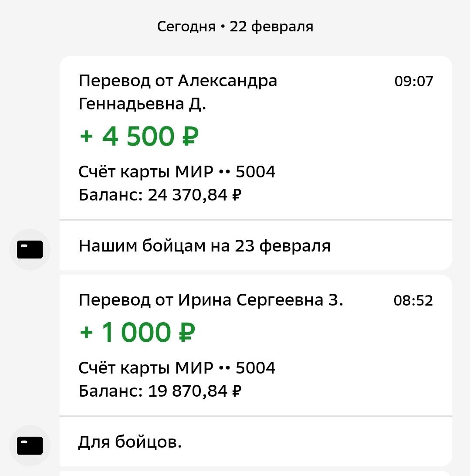
Task: Tap МИР card account in 08:52 transfer
Action: tap(177, 368)
